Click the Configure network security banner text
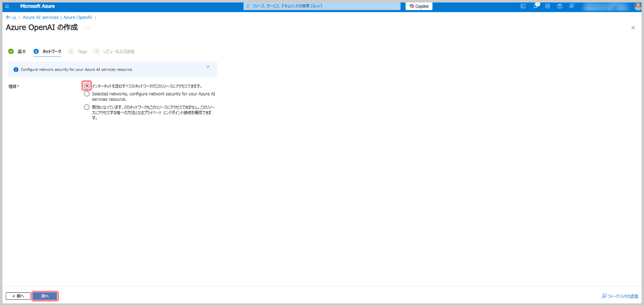The image size is (644, 306). (77, 69)
